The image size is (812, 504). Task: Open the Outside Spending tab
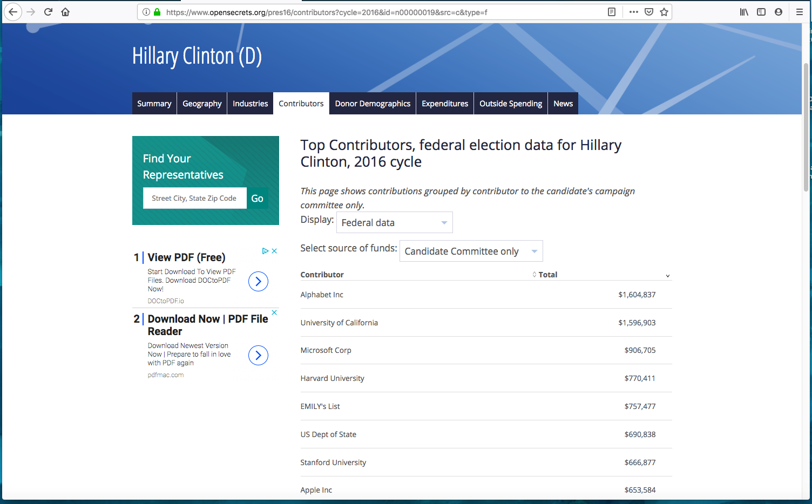(x=511, y=104)
